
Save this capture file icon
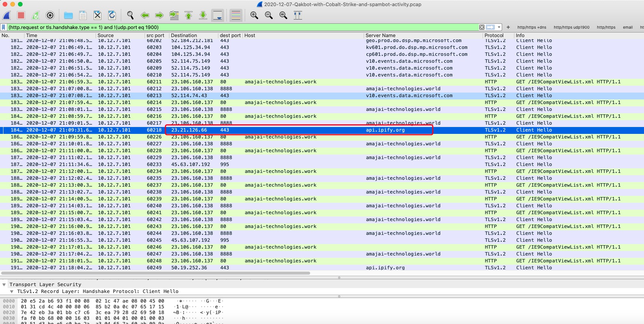coord(83,15)
